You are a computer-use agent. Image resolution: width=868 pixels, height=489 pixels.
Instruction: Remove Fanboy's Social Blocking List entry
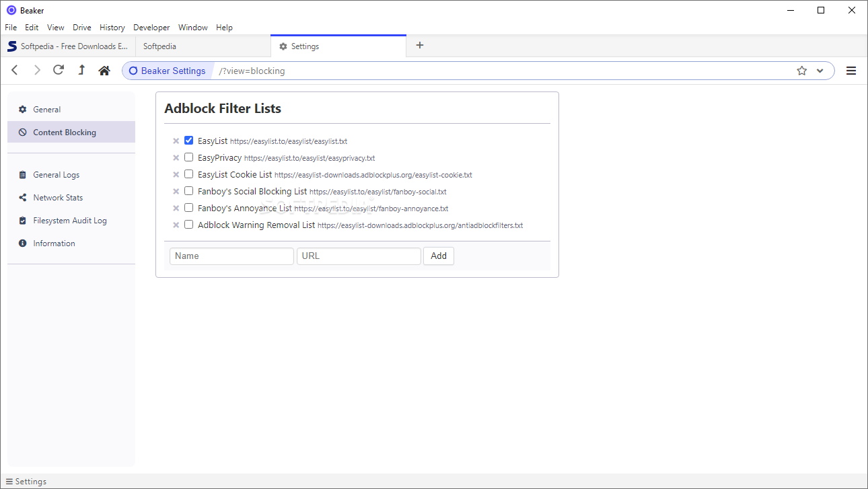[x=176, y=192]
